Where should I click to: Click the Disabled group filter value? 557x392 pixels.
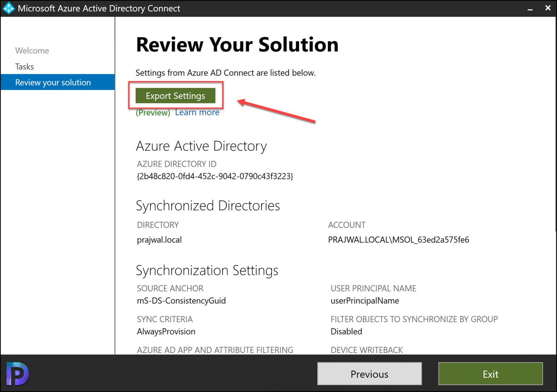point(346,331)
